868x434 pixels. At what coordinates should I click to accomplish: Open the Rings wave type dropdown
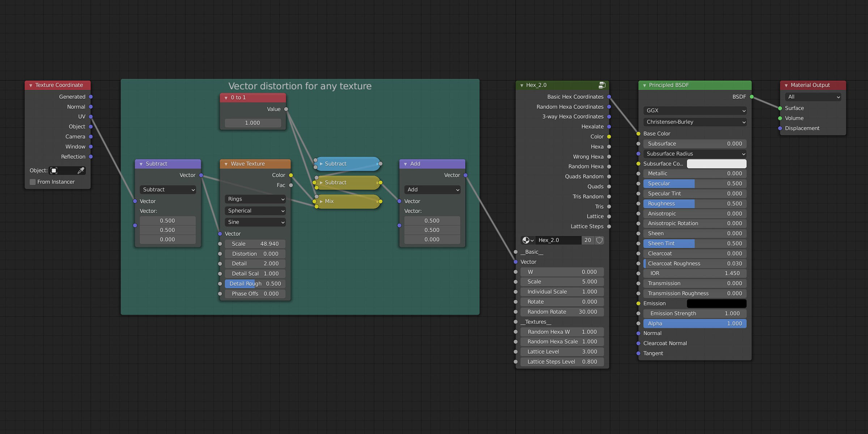(255, 199)
